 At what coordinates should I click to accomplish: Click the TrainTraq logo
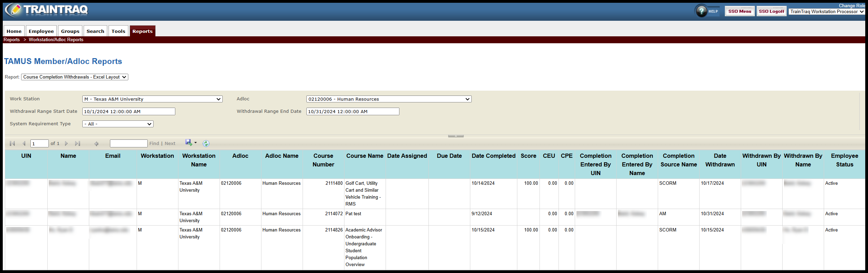coord(47,10)
